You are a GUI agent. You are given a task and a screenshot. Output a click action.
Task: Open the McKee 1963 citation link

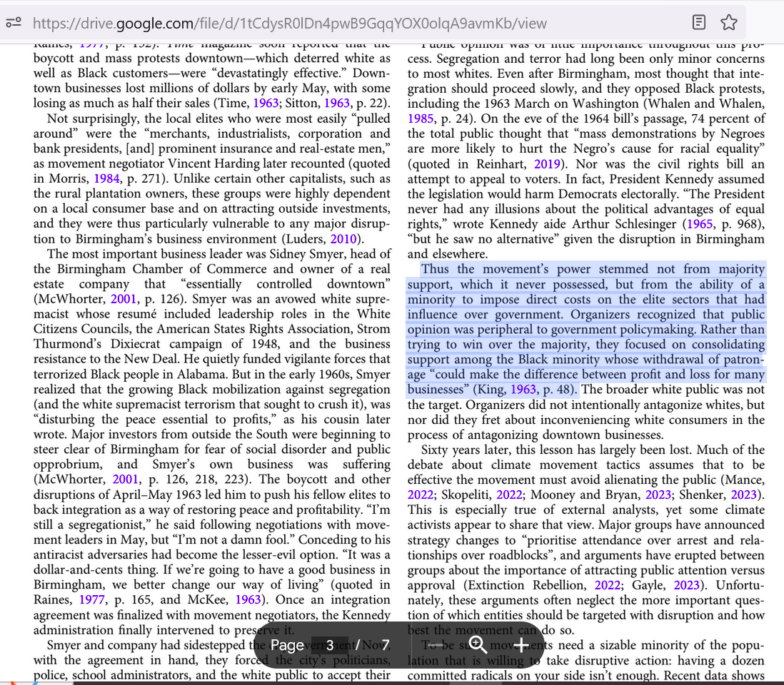pos(248,599)
